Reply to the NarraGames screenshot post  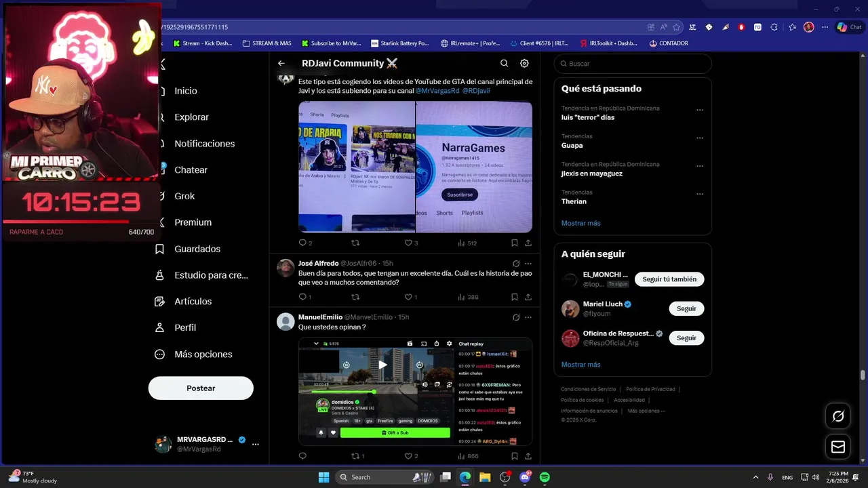click(x=305, y=243)
